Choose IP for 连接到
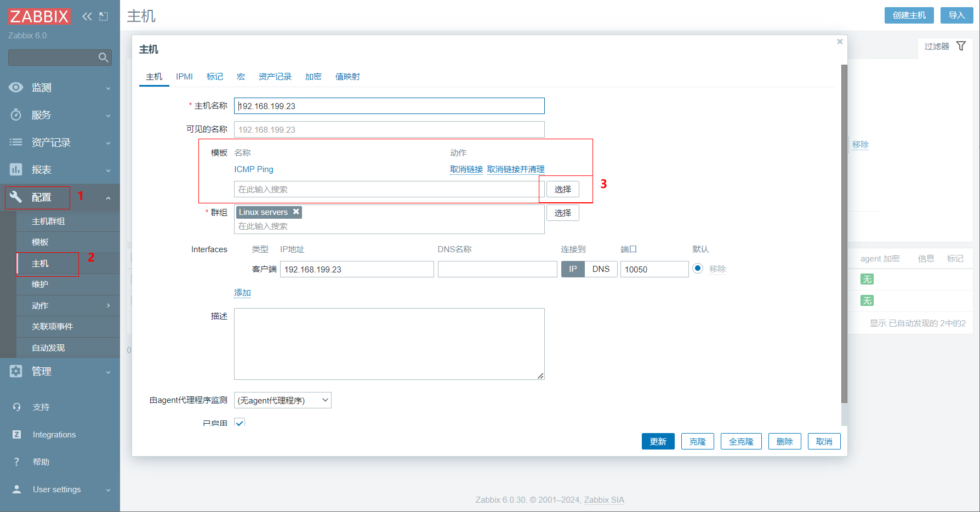Screen dimensions: 980x512 click(573, 269)
